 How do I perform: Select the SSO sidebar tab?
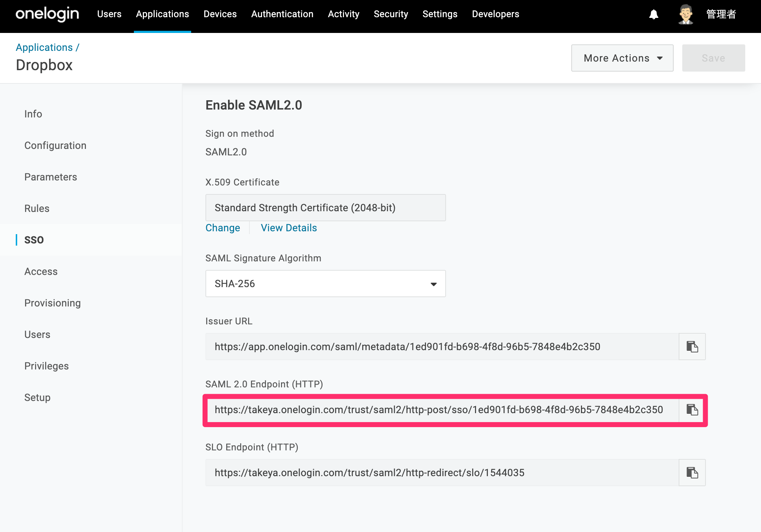click(x=34, y=240)
